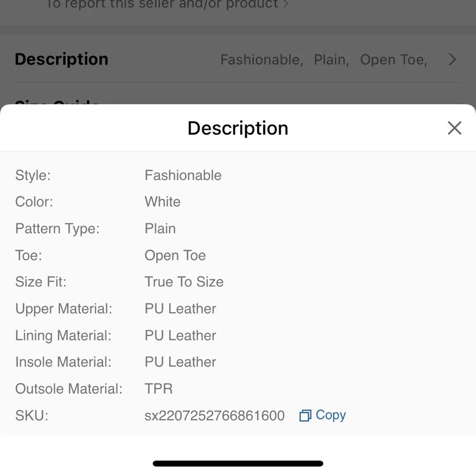Tap the bold Description row heading
Viewport: 476px width, 476px height.
[x=61, y=59]
